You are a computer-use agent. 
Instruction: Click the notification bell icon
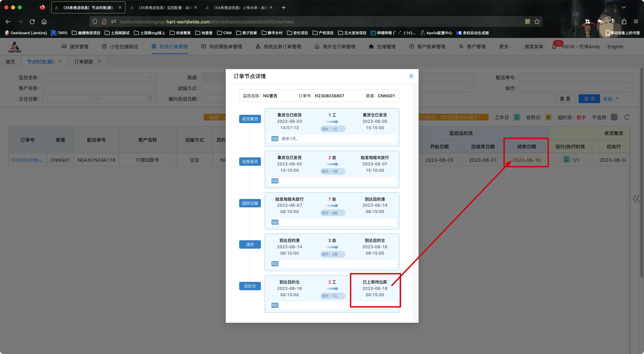[554, 47]
